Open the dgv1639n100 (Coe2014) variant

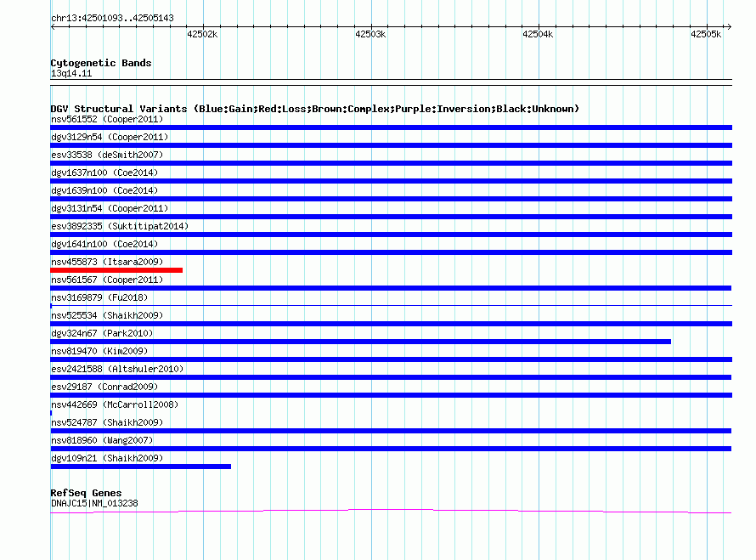point(104,190)
